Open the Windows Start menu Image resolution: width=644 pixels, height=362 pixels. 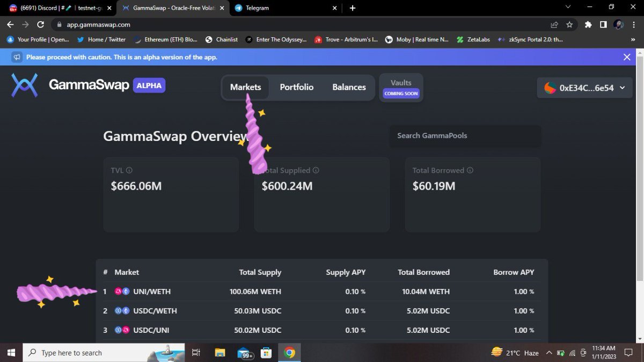pos(11,353)
